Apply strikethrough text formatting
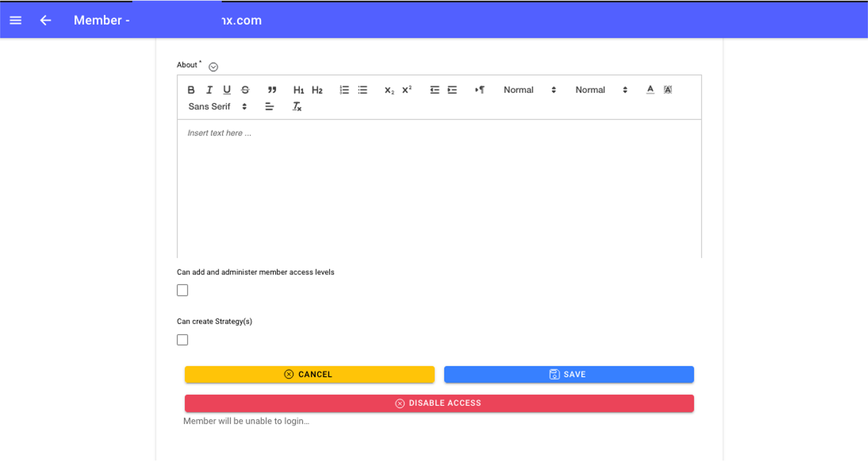Screen dimensions: 868x461 (x=245, y=90)
